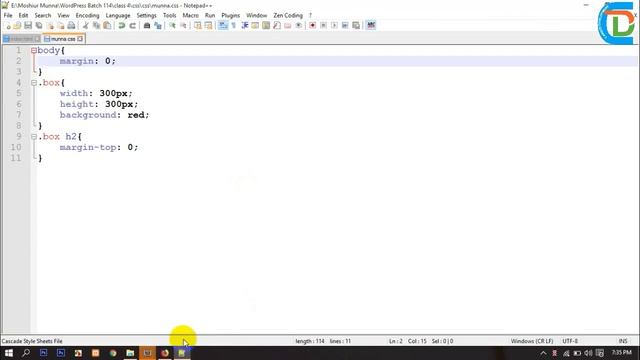The width and height of the screenshot is (640, 360).
Task: Click the Close All toolbar icon
Action: tap(60, 26)
